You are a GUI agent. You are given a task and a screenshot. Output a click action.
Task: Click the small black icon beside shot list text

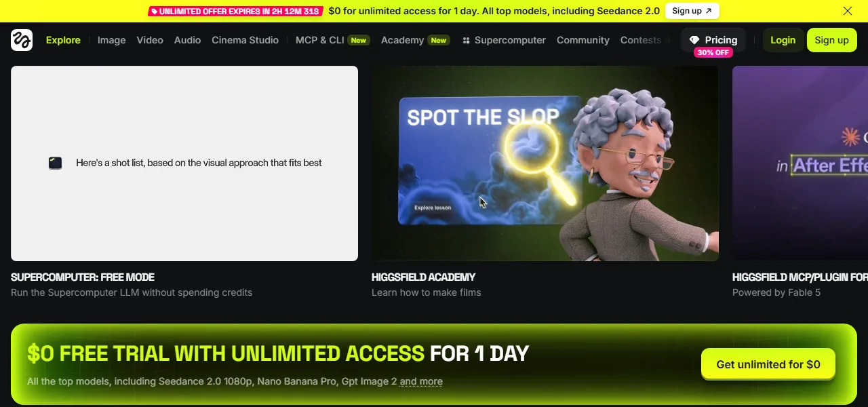[56, 163]
